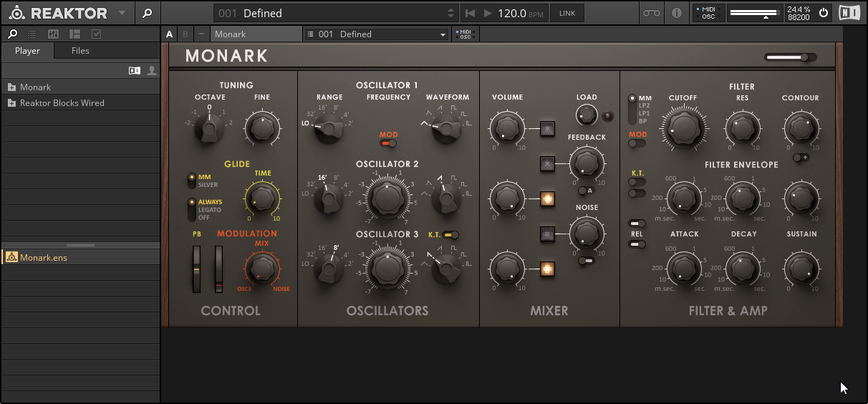Start playback with the play button
The height and width of the screenshot is (404, 868).
click(488, 13)
